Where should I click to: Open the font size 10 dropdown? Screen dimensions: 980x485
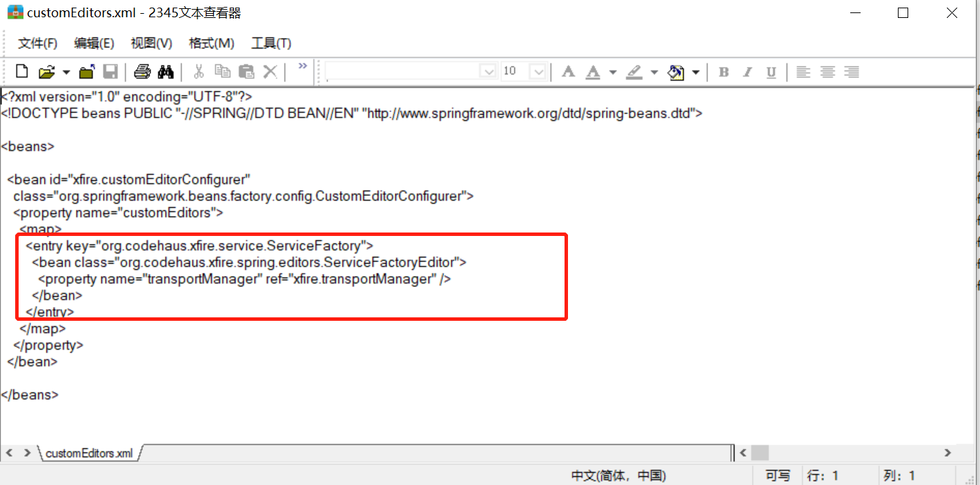[538, 71]
